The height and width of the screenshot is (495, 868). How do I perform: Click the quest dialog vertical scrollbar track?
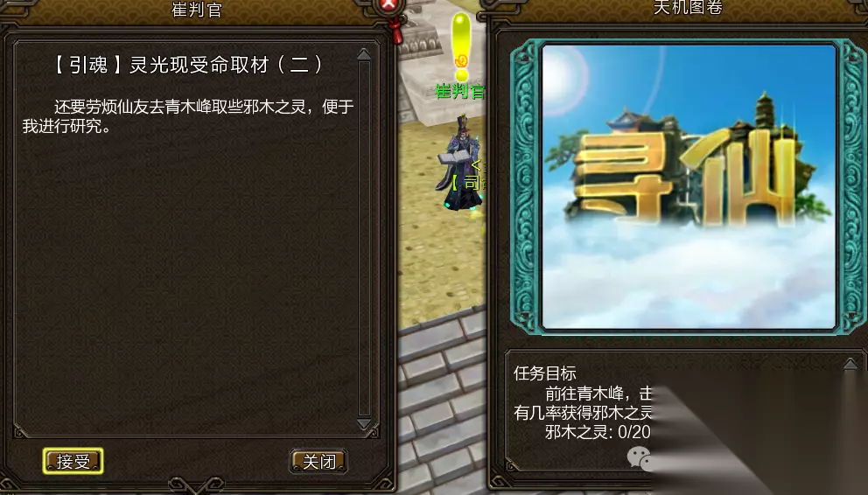tap(364, 239)
